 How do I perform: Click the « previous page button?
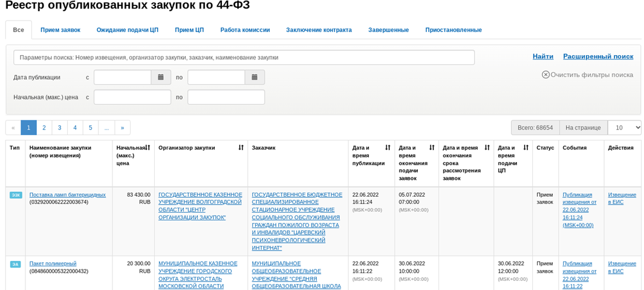tap(13, 128)
